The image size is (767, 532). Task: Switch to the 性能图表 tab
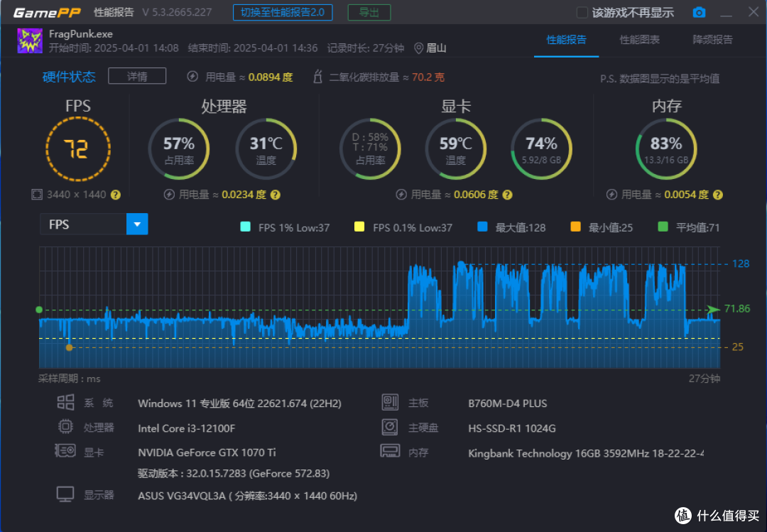pos(639,40)
